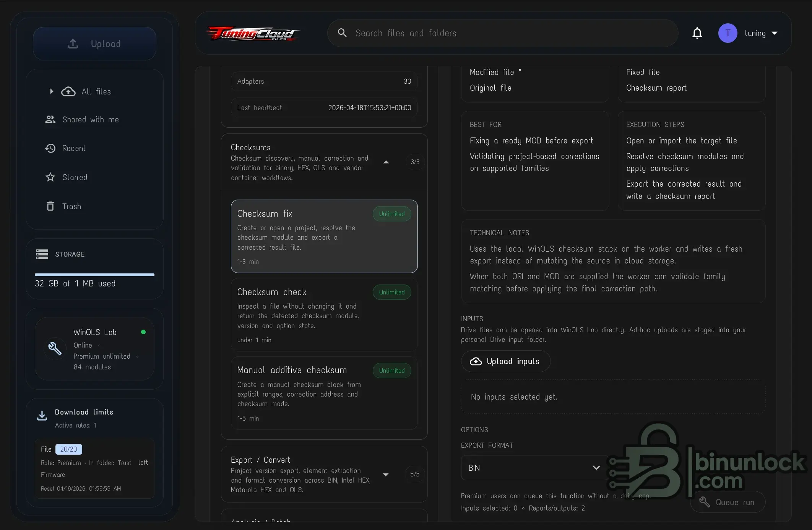Open Starred files
The width and height of the screenshot is (812, 530).
pyautogui.click(x=75, y=177)
